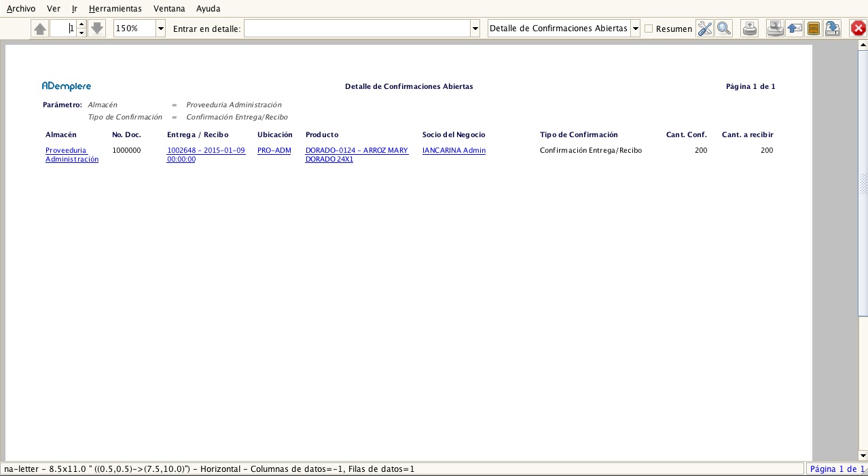Image resolution: width=868 pixels, height=476 pixels.
Task: Export the report with the download disk icon
Action: coord(833,29)
